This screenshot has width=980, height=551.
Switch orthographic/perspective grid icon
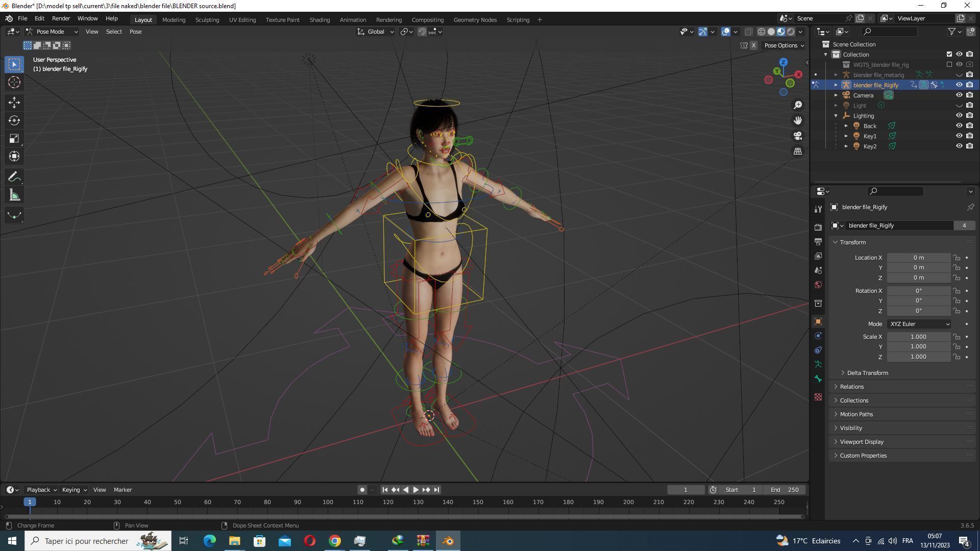798,151
